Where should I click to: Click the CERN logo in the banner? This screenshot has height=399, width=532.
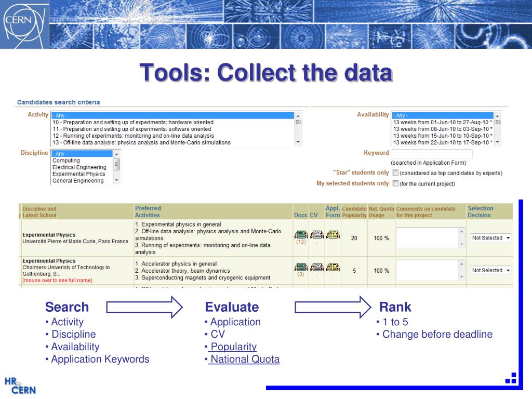point(24,24)
